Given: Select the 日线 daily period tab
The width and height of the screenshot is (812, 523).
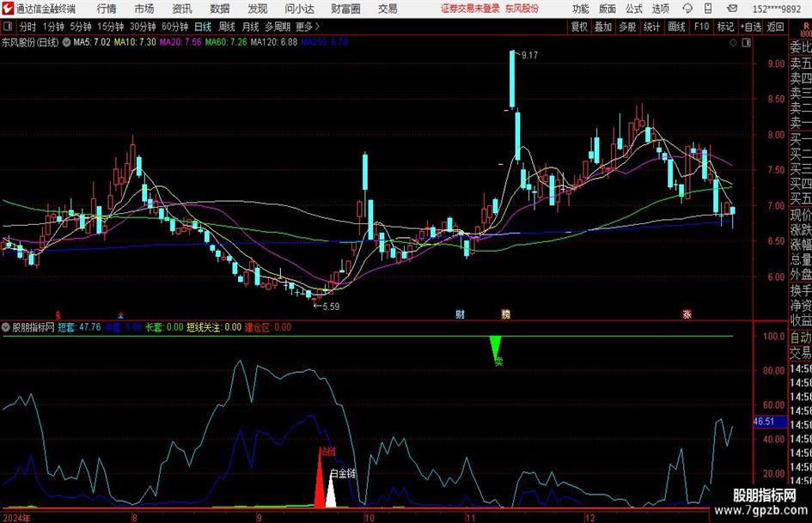Looking at the screenshot, I should [203, 27].
